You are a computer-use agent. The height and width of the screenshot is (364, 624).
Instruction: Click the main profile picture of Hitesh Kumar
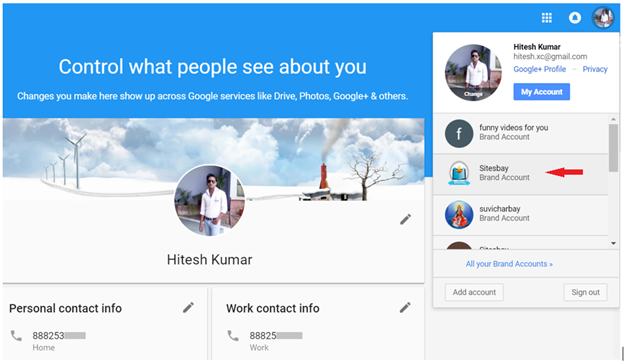point(210,200)
